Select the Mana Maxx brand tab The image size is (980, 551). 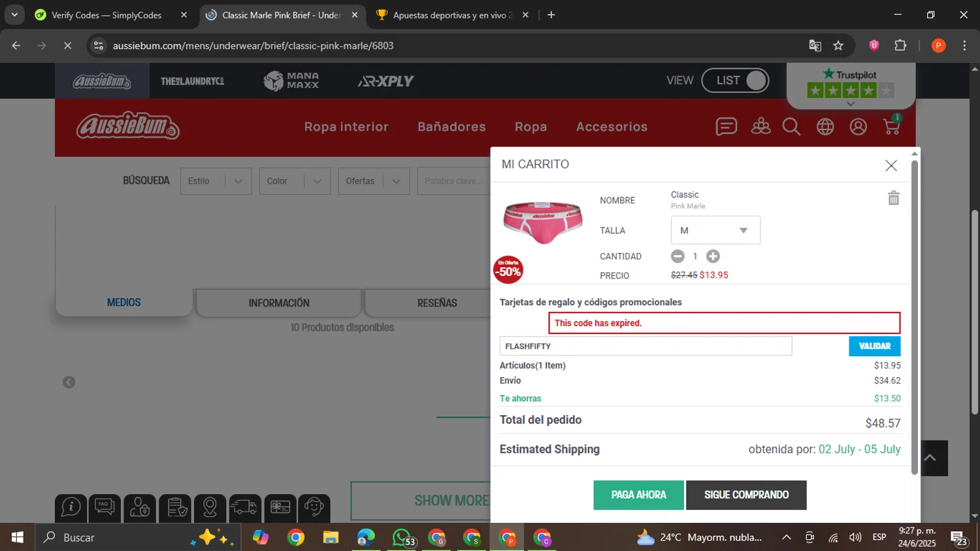coord(291,81)
